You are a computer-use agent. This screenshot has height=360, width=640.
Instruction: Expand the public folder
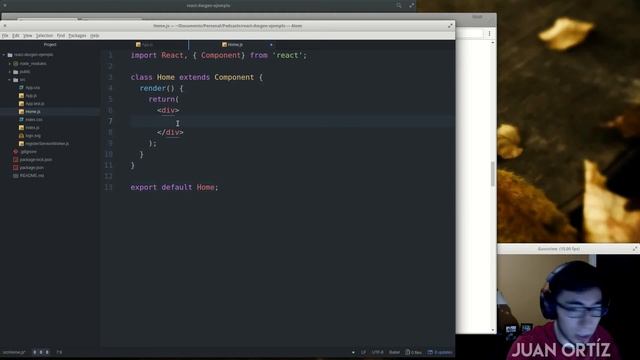10,72
